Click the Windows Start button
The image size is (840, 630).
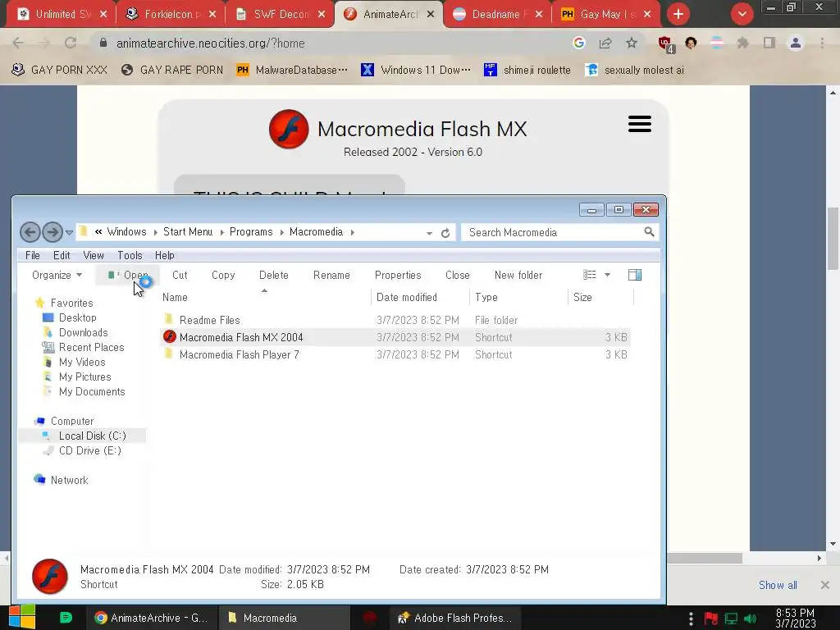21,617
